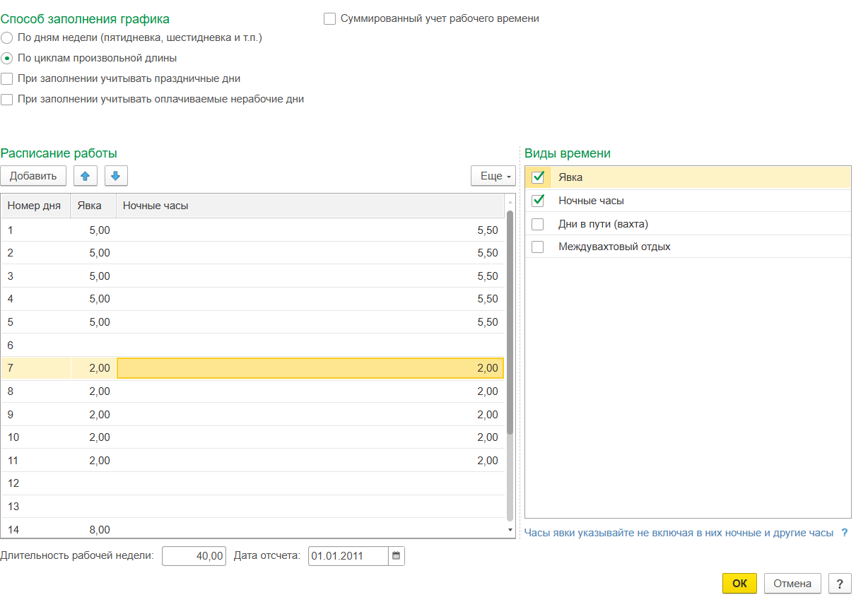Expand the Еще dropdown menu
Screen dimensions: 868x602
click(x=493, y=176)
